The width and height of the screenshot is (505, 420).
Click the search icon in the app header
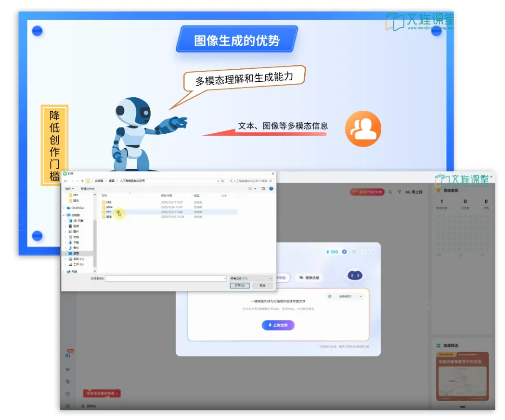tap(390, 192)
